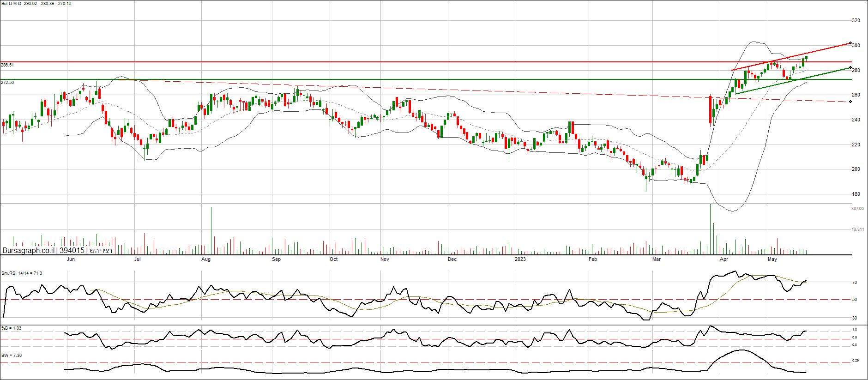Click the 320 price level on the axis
This screenshot has height=380, width=868.
pyautogui.click(x=856, y=21)
